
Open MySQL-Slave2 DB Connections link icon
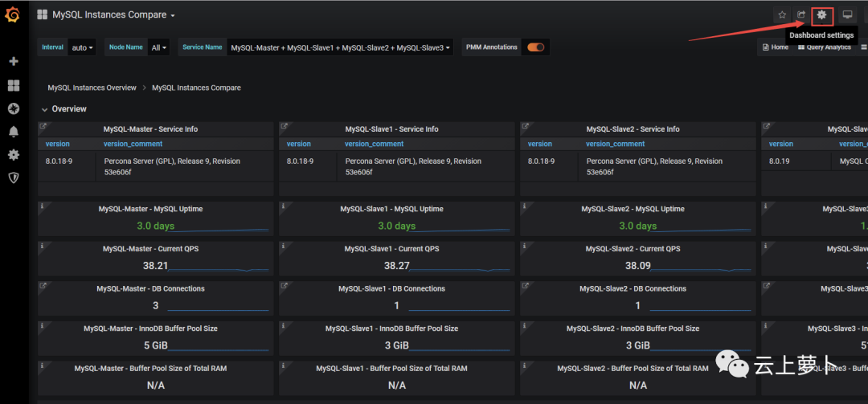pyautogui.click(x=526, y=286)
